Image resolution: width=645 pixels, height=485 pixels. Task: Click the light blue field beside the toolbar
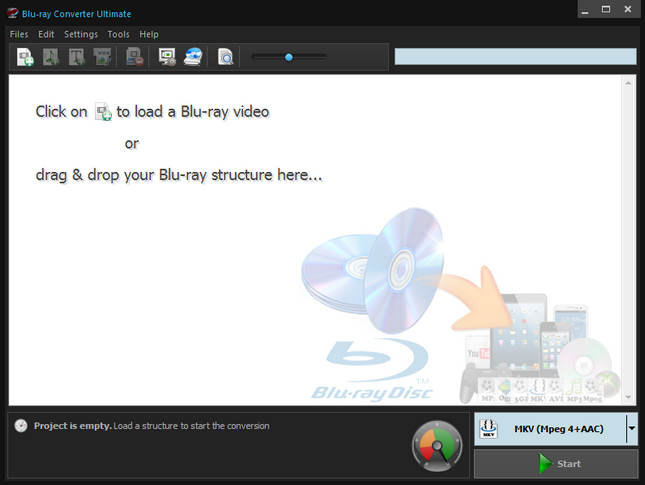point(515,56)
